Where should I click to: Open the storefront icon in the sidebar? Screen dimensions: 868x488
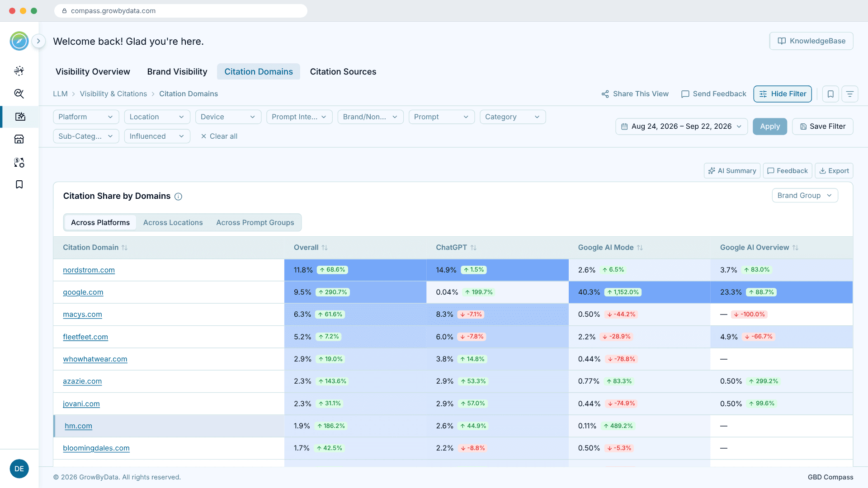pyautogui.click(x=19, y=139)
